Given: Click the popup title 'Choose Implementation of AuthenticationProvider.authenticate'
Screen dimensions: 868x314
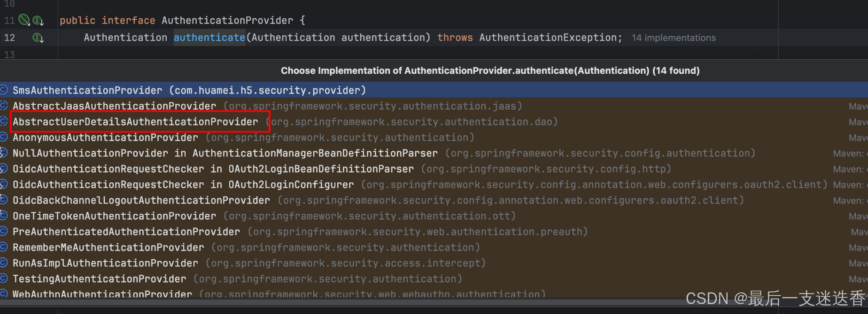Looking at the screenshot, I should [x=490, y=71].
